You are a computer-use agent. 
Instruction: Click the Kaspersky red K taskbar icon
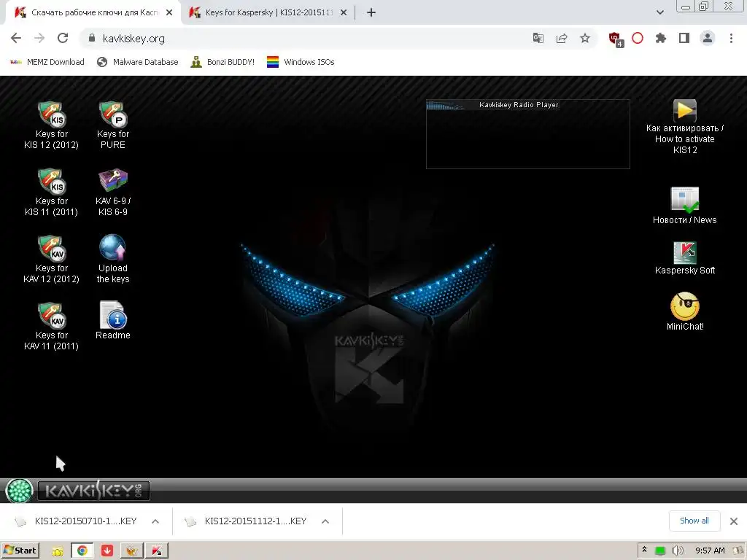157,551
